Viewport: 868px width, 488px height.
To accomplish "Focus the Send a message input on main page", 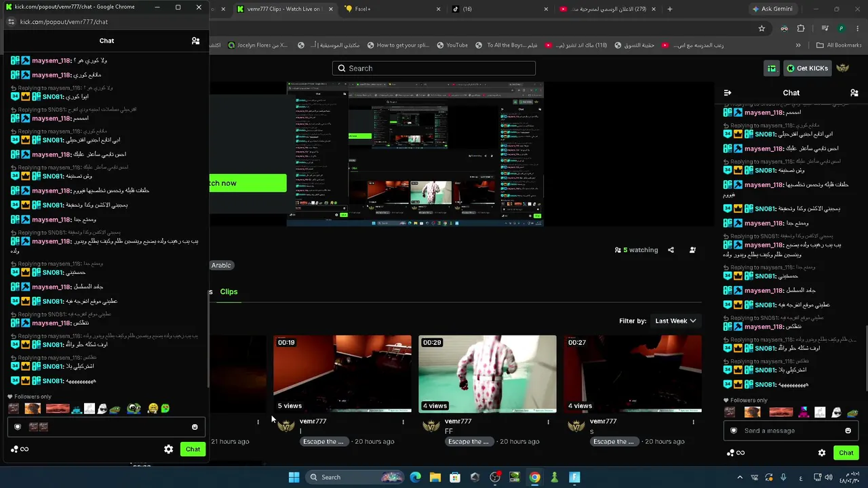I will pos(790,430).
